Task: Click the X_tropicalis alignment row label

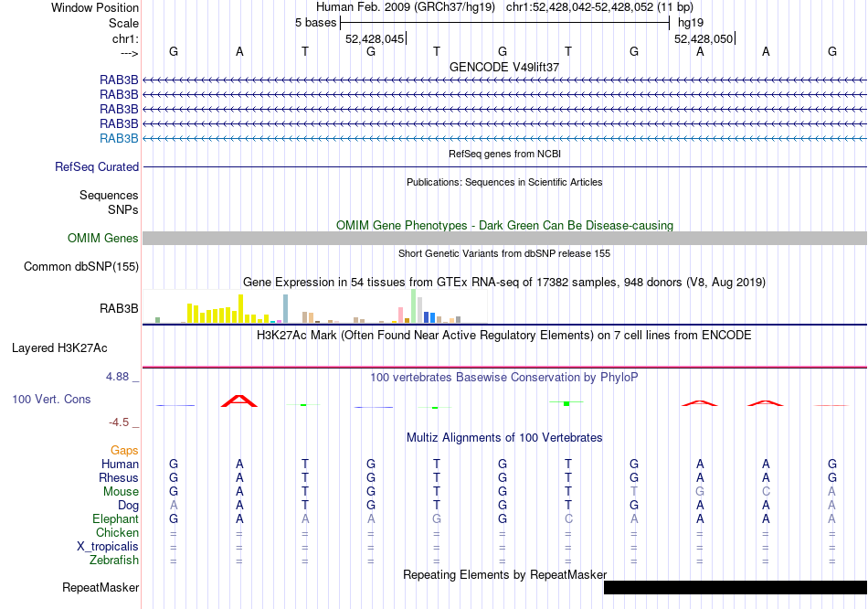Action: 108,547
